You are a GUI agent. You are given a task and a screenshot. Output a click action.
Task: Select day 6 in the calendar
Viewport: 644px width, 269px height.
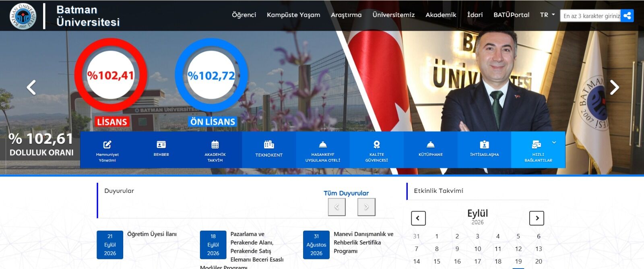pyautogui.click(x=539, y=236)
